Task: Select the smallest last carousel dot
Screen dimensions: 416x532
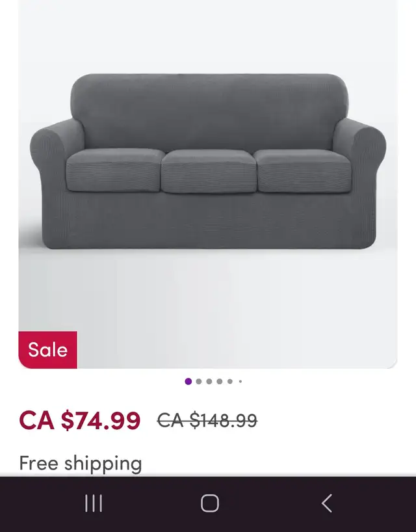Action: (x=240, y=381)
